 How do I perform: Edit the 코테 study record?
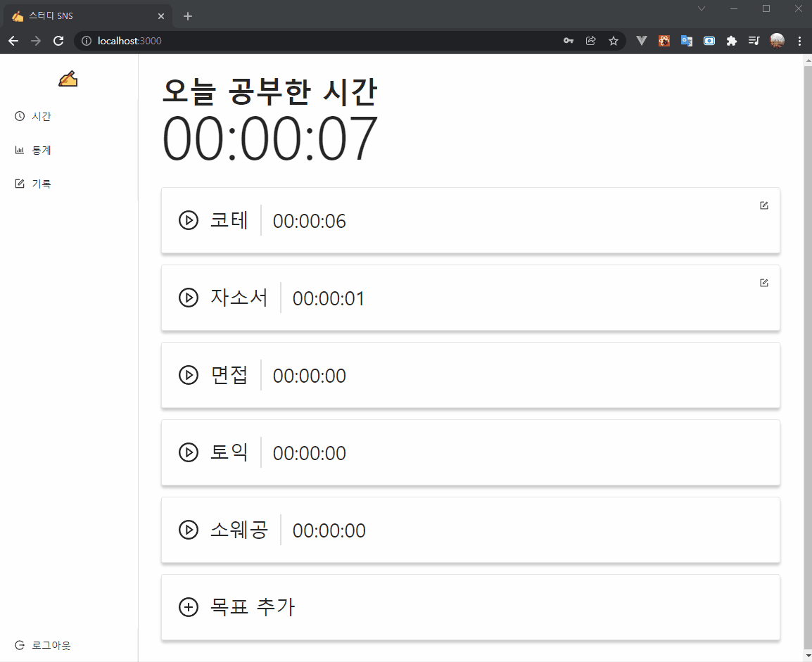(764, 205)
